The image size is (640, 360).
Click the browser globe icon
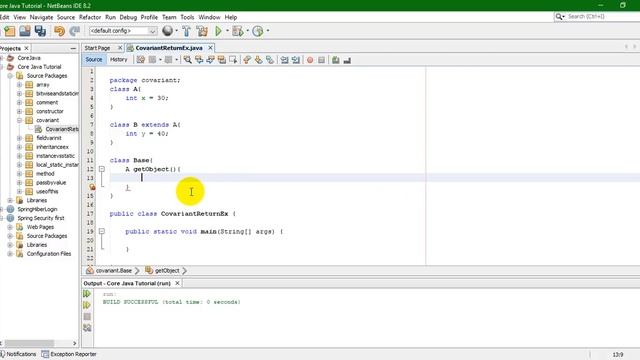(x=167, y=31)
